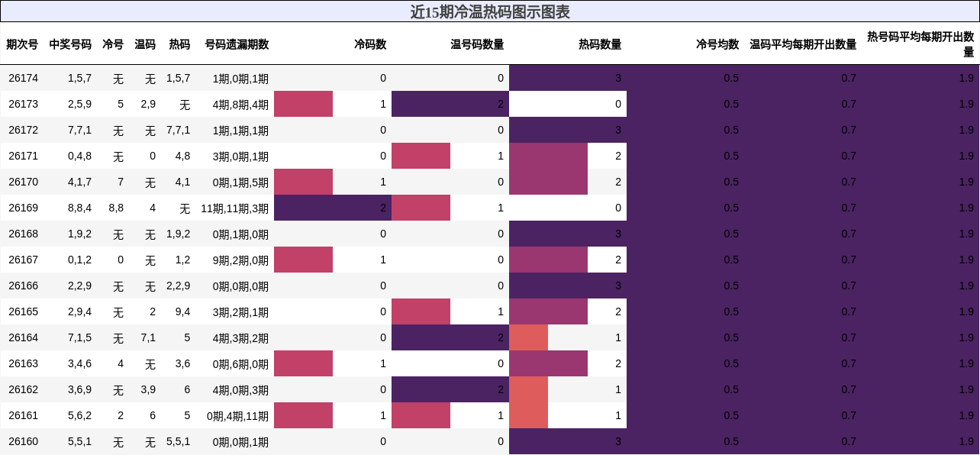Click the 热码数量 column header
The image size is (980, 455).
click(x=600, y=44)
